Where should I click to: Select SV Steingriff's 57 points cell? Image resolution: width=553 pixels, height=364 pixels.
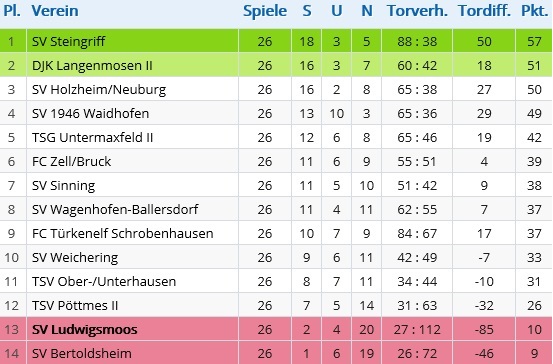(x=534, y=41)
